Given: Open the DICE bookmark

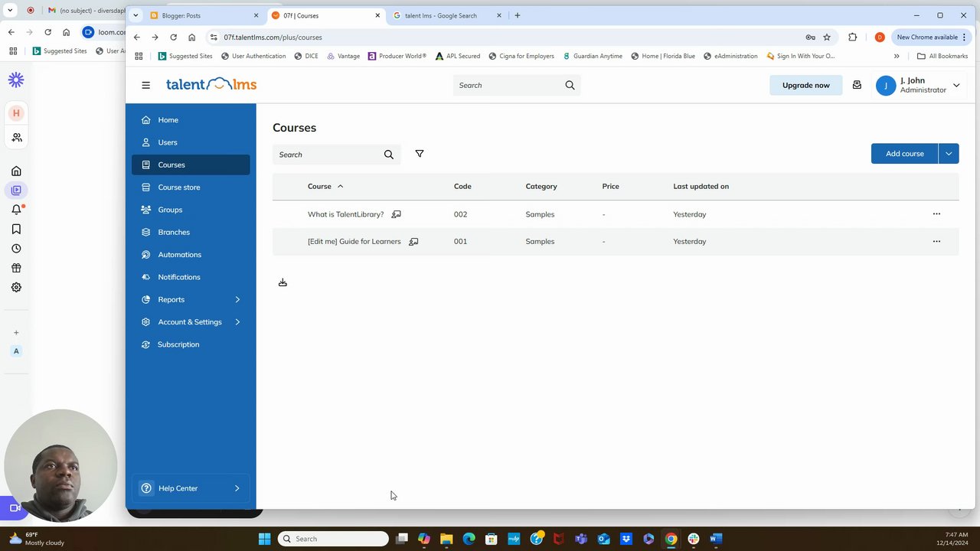Looking at the screenshot, I should click(x=305, y=56).
